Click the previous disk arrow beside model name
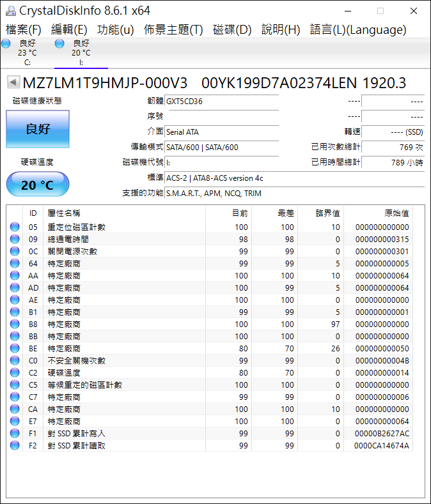431x504 pixels. tap(13, 82)
